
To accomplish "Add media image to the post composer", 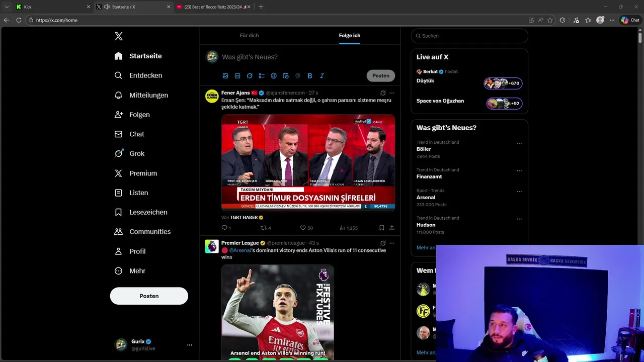I will pyautogui.click(x=225, y=76).
